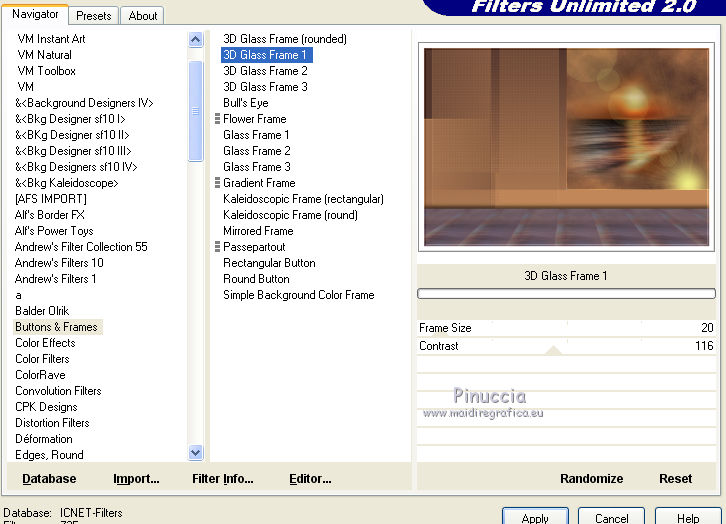Open the Editor... button
This screenshot has width=726, height=524.
coord(310,479)
